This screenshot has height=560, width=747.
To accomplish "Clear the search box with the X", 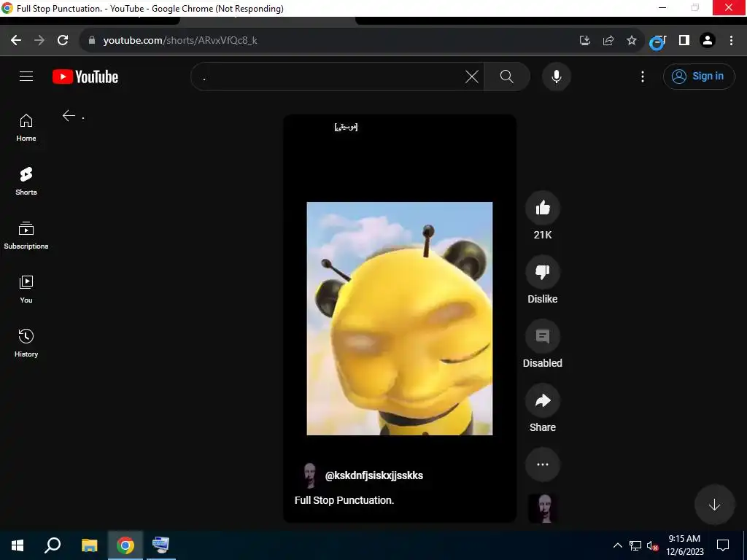I will coord(472,77).
